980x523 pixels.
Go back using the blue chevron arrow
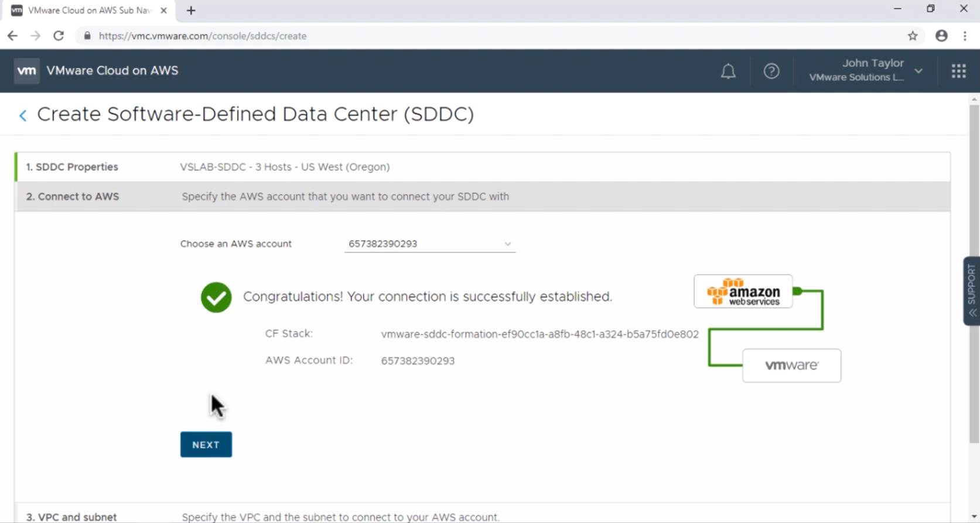coord(23,115)
